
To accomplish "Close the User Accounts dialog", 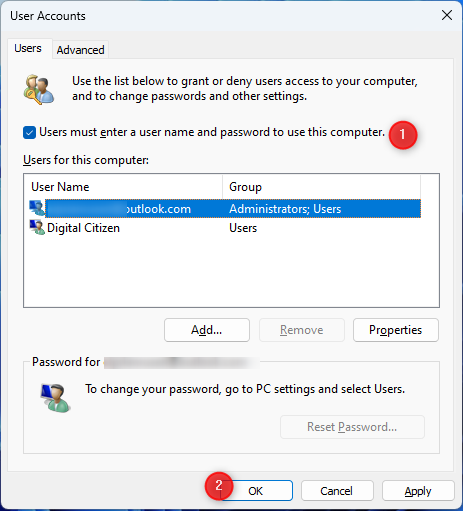I will (x=447, y=15).
